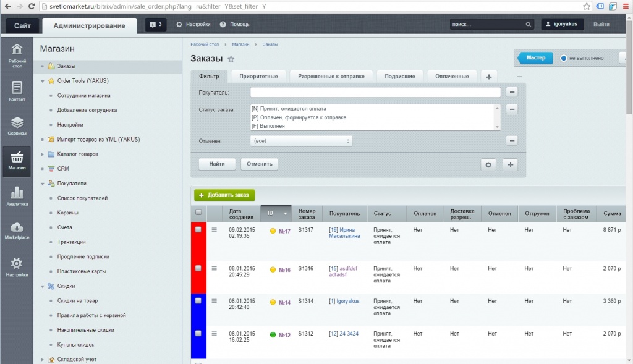633x364 pixels.
Task: Expand the Каталог товаров tree node
Action: (42, 154)
